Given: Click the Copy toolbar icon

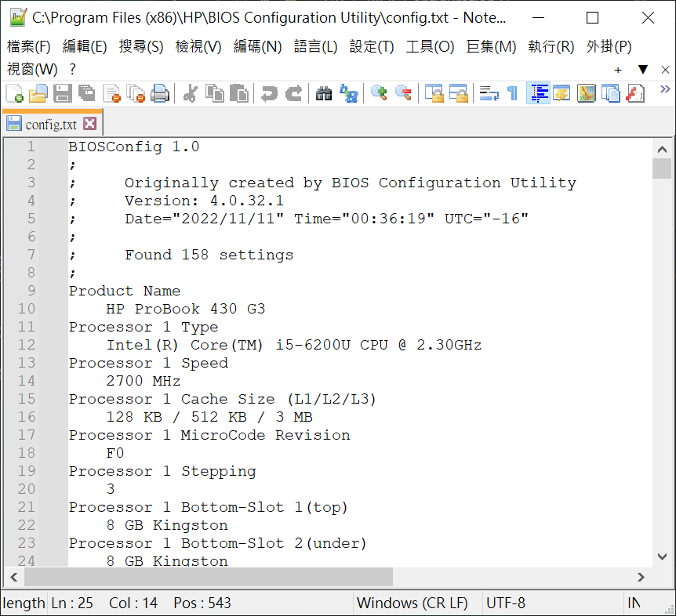Looking at the screenshot, I should click(215, 93).
